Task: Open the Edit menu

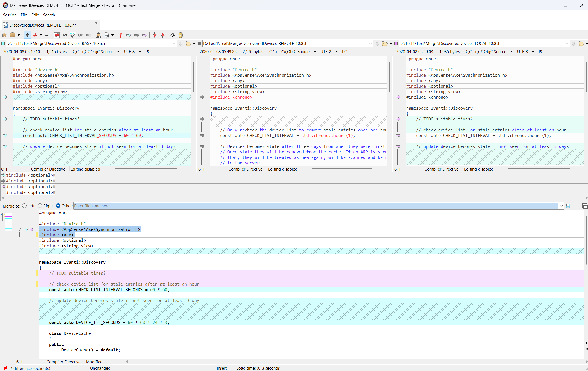Action: pyautogui.click(x=35, y=15)
